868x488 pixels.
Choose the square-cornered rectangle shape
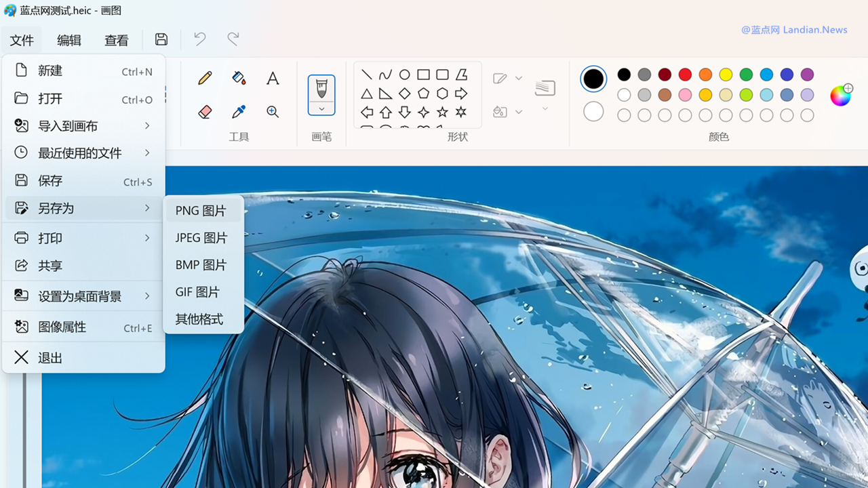click(424, 75)
